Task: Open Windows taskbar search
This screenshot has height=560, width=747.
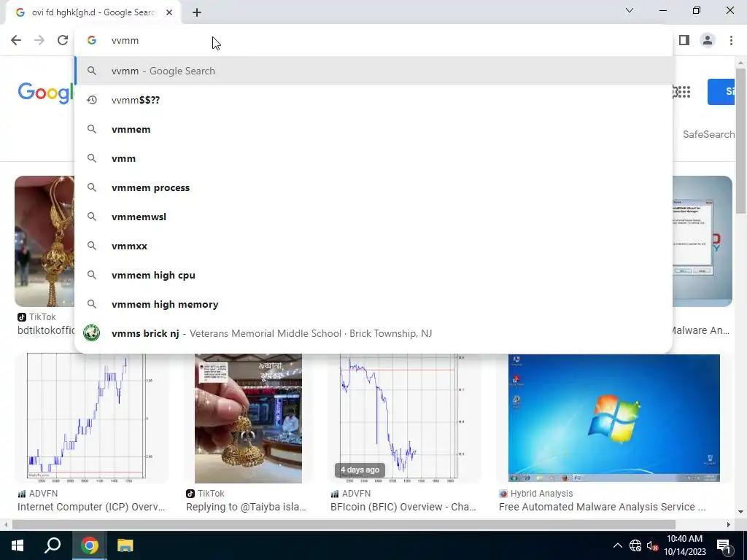Action: tap(53, 545)
